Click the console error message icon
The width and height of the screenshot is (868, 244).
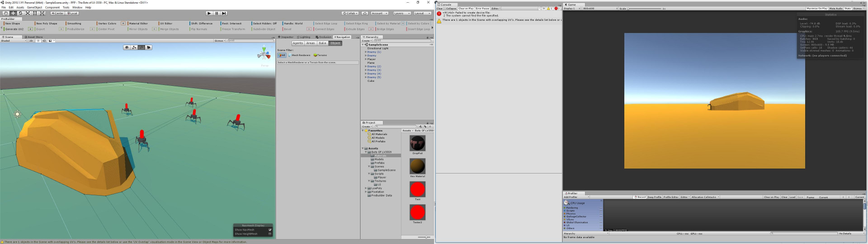click(439, 14)
